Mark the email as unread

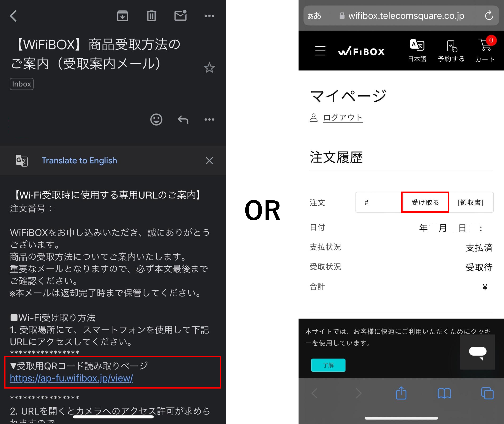coord(181,15)
